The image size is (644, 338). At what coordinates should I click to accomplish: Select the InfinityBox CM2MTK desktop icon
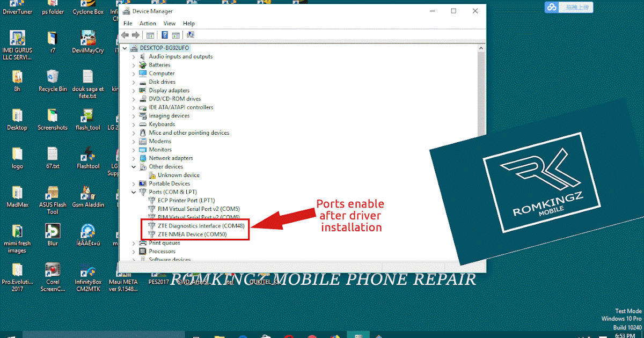[88, 277]
